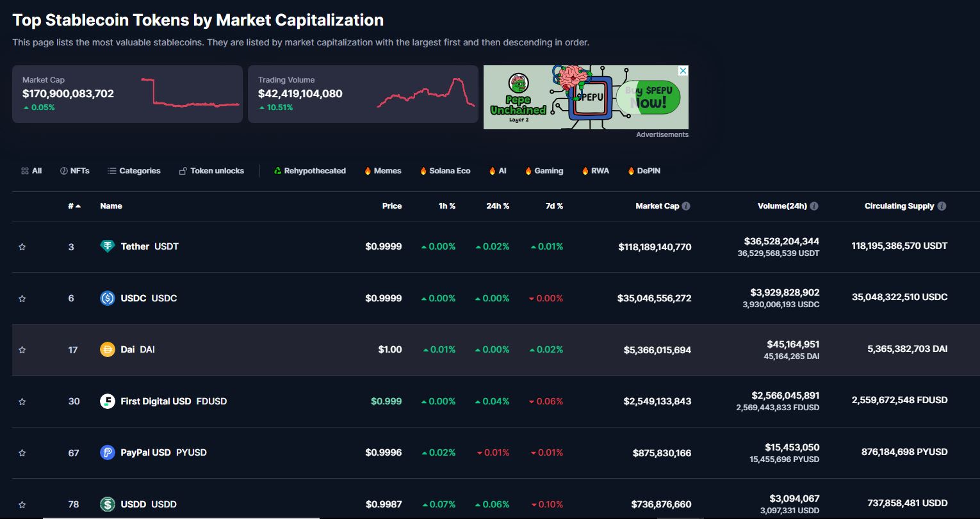
Task: Filter by Gaming category
Action: 544,171
